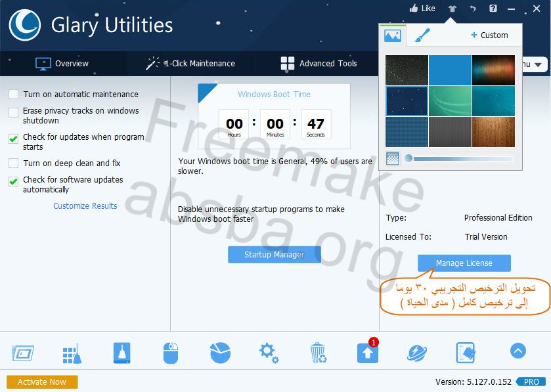This screenshot has height=392, width=551.
Task: Choose the green swirl skin thumbnail
Action: (450, 101)
